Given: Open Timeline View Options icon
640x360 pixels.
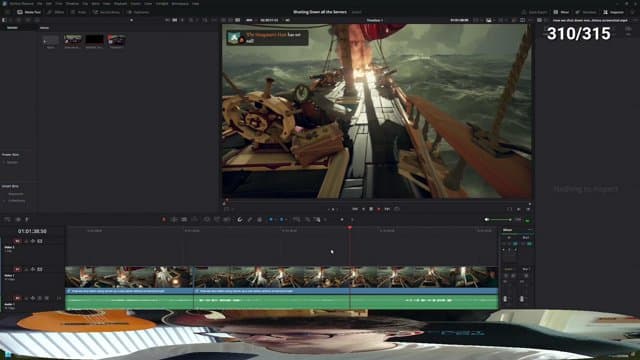Looking at the screenshot, I should tap(7, 219).
